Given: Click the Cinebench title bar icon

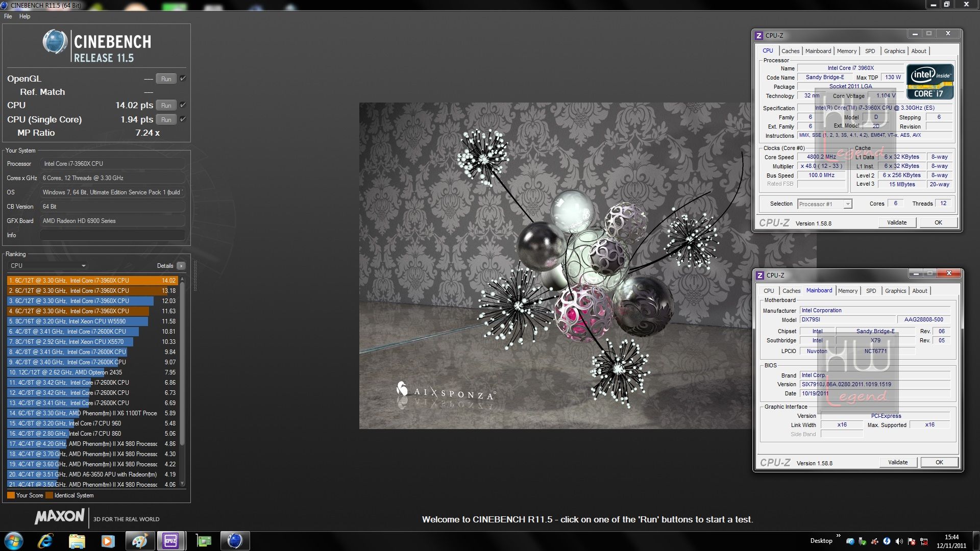Looking at the screenshot, I should [4, 5].
